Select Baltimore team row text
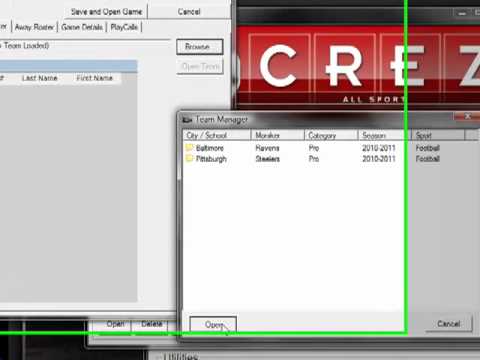Image resolution: width=480 pixels, height=360 pixels. (210, 148)
